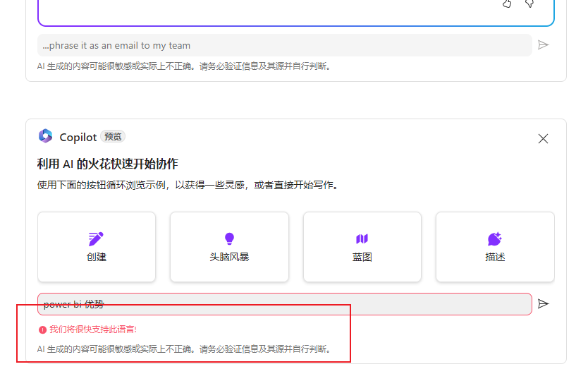Send the email phrasing prompt
Image resolution: width=588 pixels, height=381 pixels.
[543, 45]
